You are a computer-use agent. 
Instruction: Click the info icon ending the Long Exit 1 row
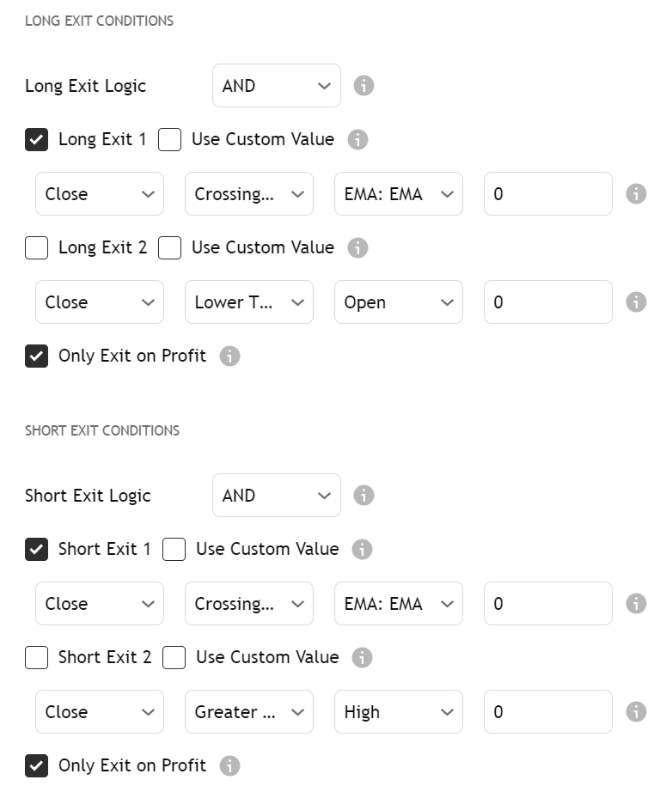tap(636, 193)
